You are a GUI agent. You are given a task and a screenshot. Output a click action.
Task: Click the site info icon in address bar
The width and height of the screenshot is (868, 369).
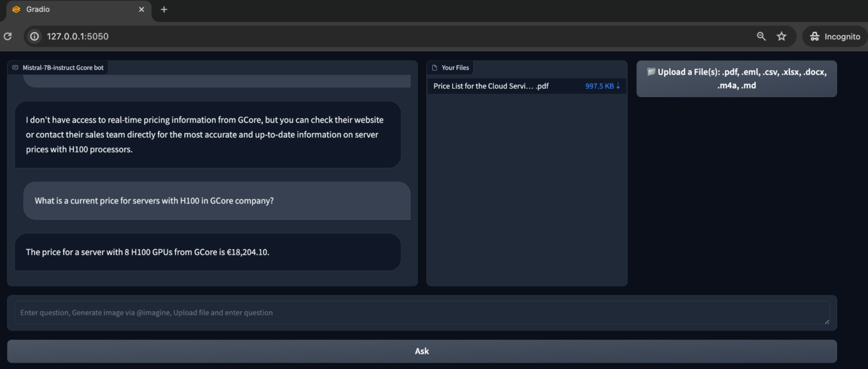click(x=34, y=36)
